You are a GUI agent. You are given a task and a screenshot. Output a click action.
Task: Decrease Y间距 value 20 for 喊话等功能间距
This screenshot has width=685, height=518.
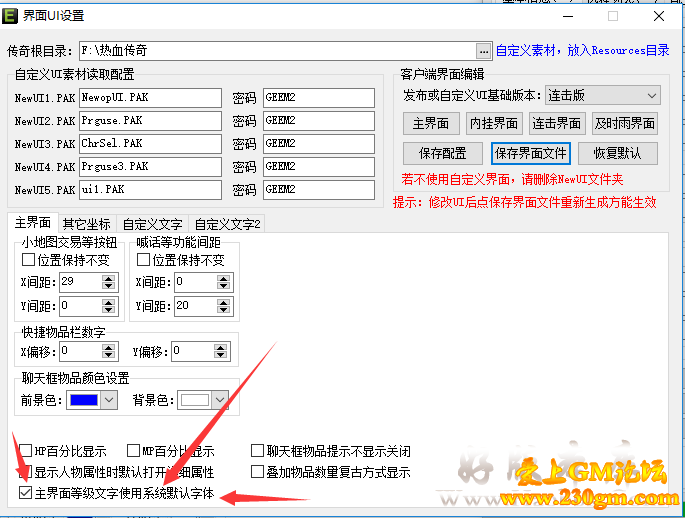coord(223,310)
